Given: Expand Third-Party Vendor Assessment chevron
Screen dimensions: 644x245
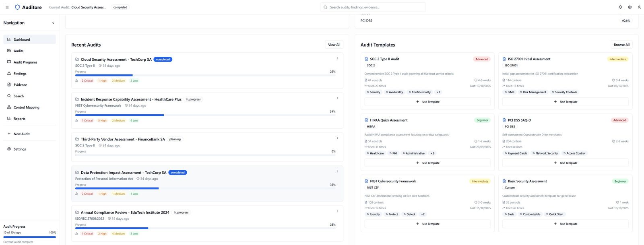Looking at the screenshot, I should click(x=337, y=138).
